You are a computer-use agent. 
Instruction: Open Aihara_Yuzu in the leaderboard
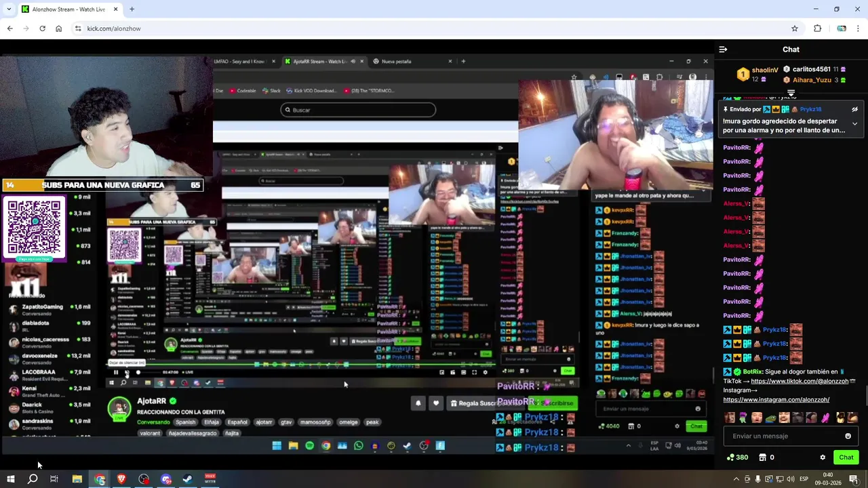tap(811, 80)
